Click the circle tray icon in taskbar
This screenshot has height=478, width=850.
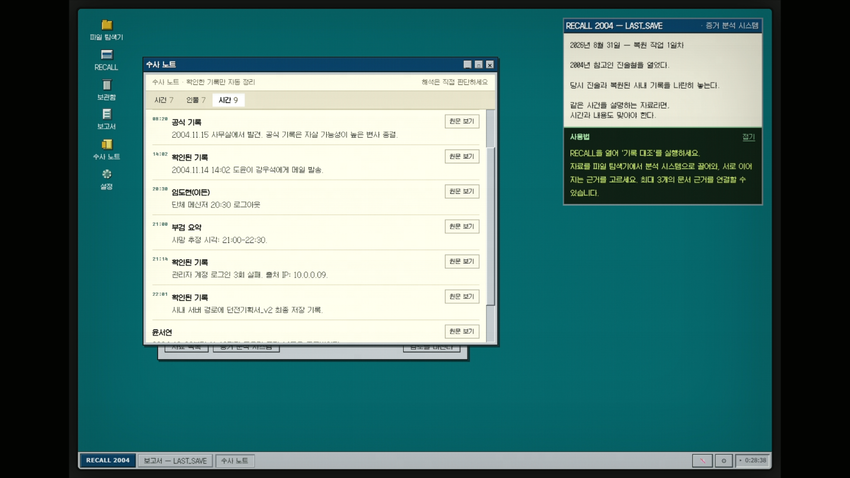click(x=723, y=461)
